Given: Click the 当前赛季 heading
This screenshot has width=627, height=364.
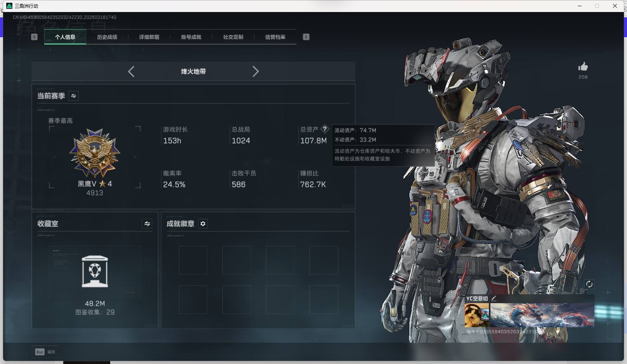Looking at the screenshot, I should coord(51,96).
